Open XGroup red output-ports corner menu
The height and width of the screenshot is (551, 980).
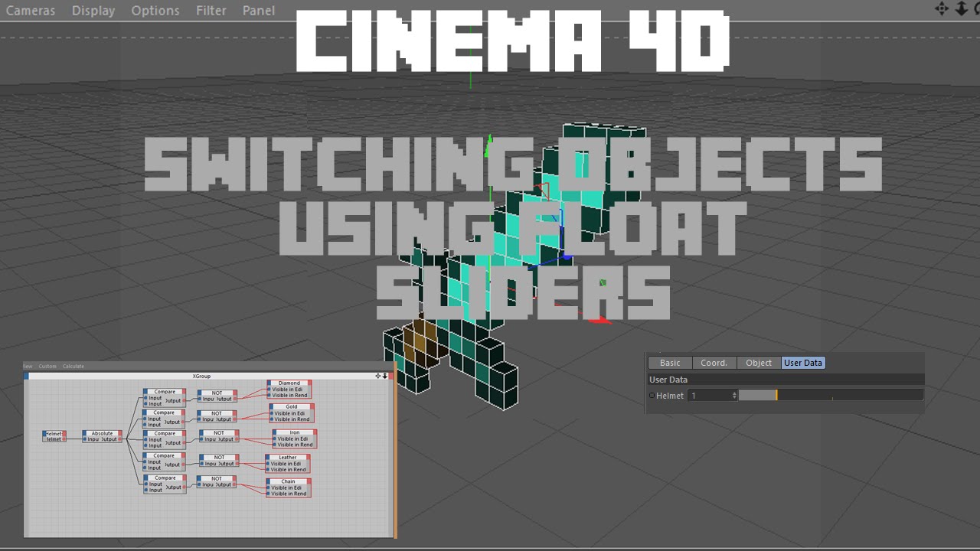[x=390, y=376]
